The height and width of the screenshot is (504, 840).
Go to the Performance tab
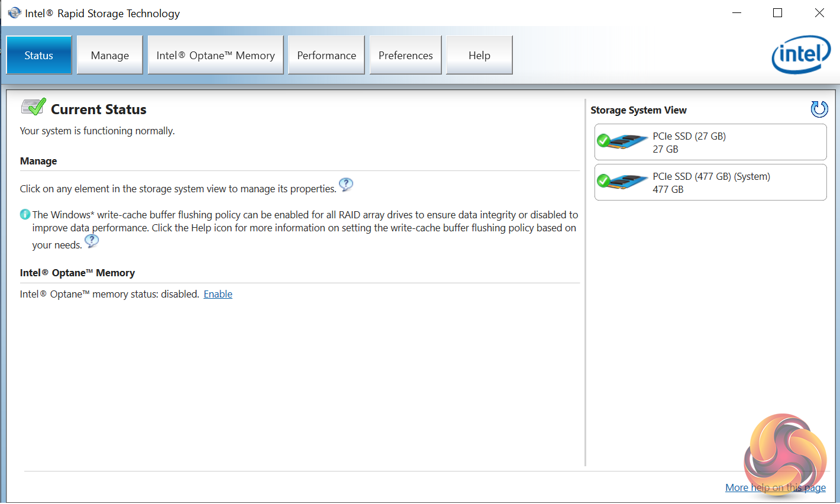(x=327, y=55)
